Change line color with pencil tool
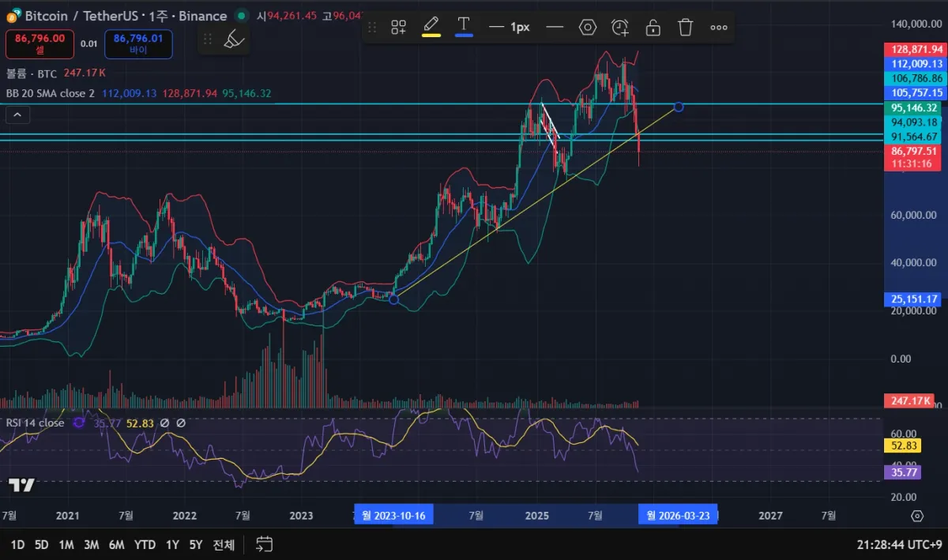948x560 pixels. click(x=431, y=26)
